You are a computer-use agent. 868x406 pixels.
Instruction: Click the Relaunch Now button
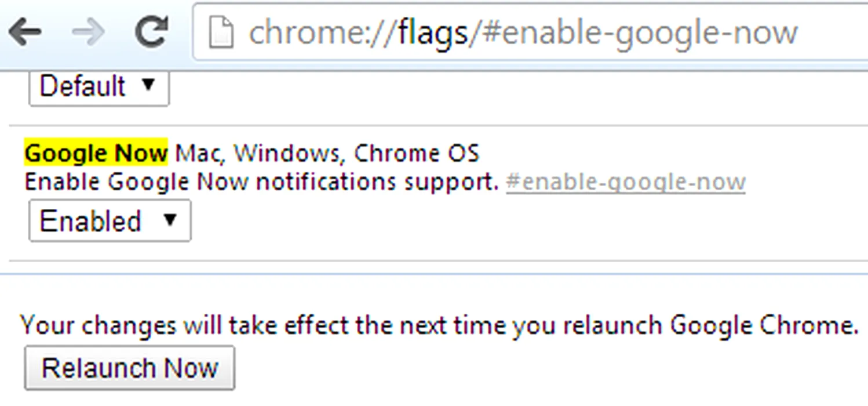pos(130,368)
